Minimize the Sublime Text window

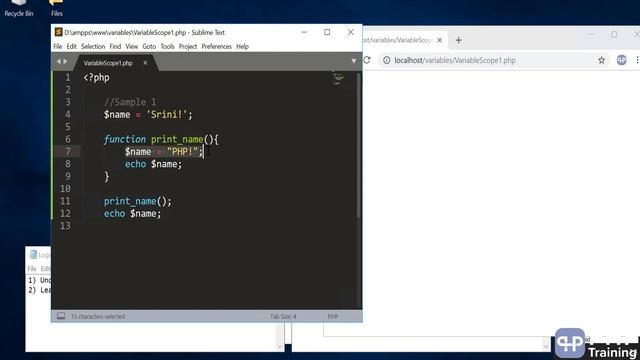304,32
